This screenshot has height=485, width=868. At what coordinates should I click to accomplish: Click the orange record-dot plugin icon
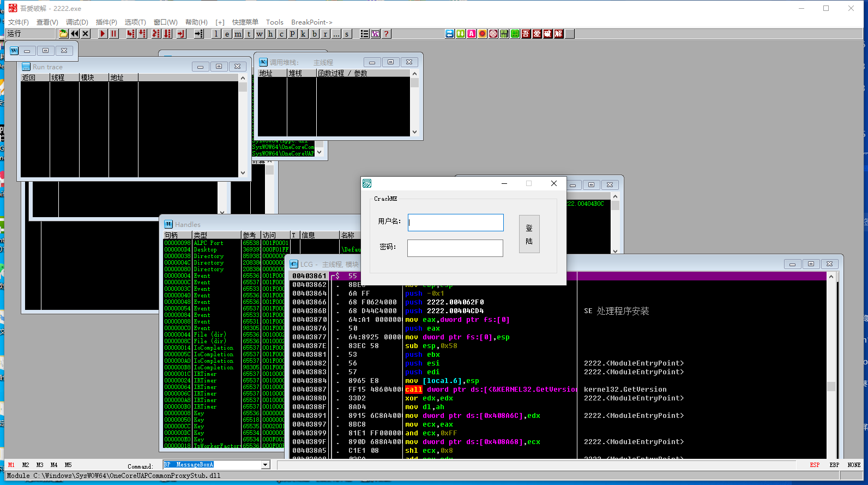483,34
